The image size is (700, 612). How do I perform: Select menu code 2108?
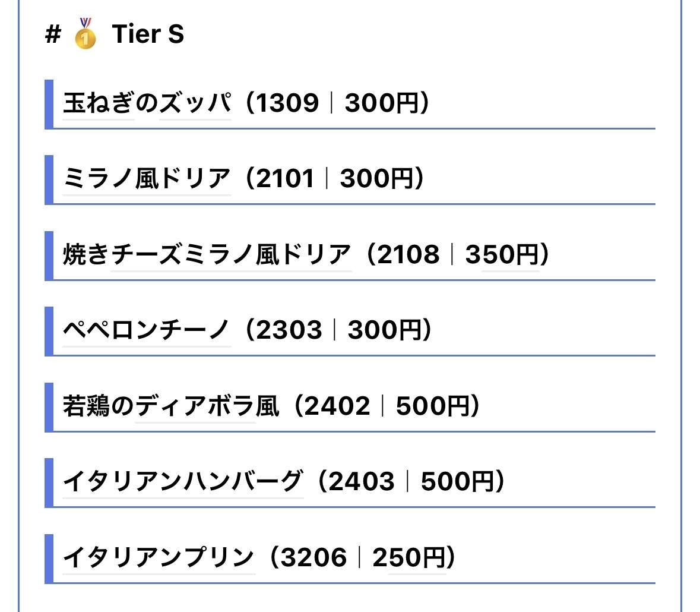click(408, 255)
